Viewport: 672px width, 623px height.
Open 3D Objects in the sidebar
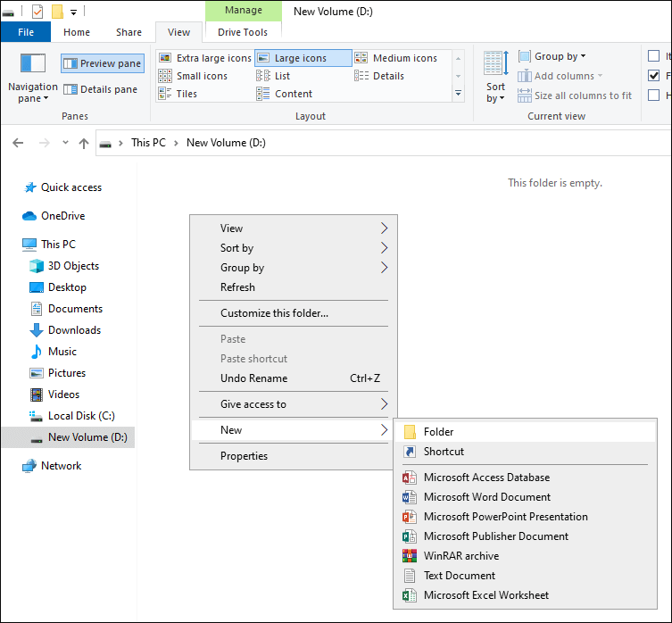[x=73, y=266]
